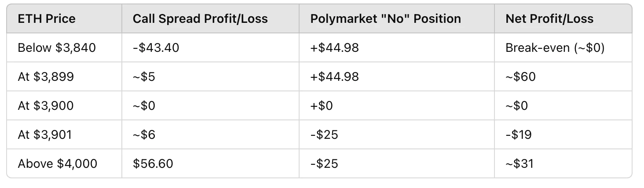Select the "At $3,901" price cell
The image size is (644, 188).
(44, 134)
